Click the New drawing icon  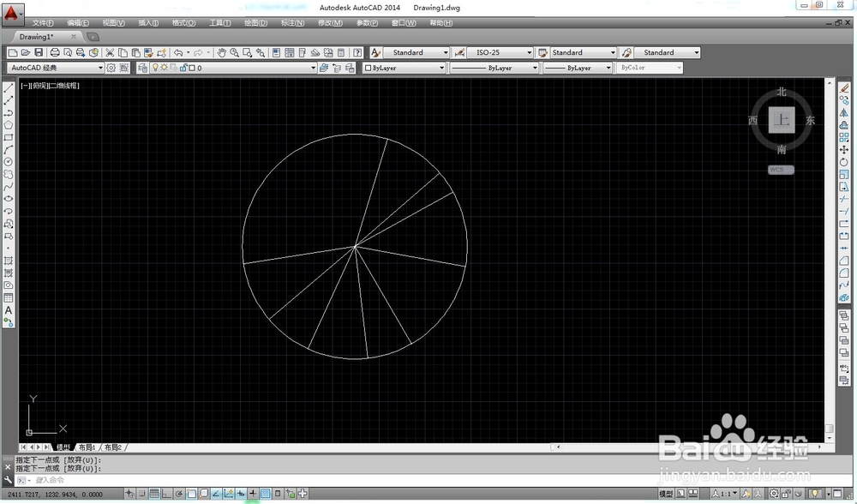(13, 52)
